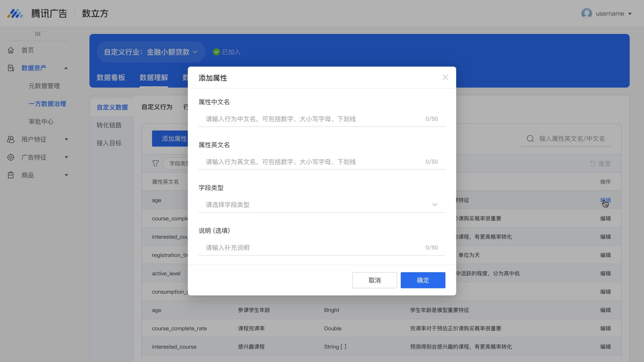
Task: Focus the 说明 (选填) input field
Action: point(322,248)
